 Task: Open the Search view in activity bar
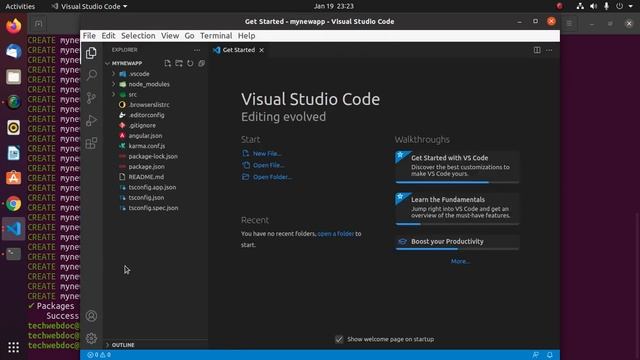click(x=91, y=75)
